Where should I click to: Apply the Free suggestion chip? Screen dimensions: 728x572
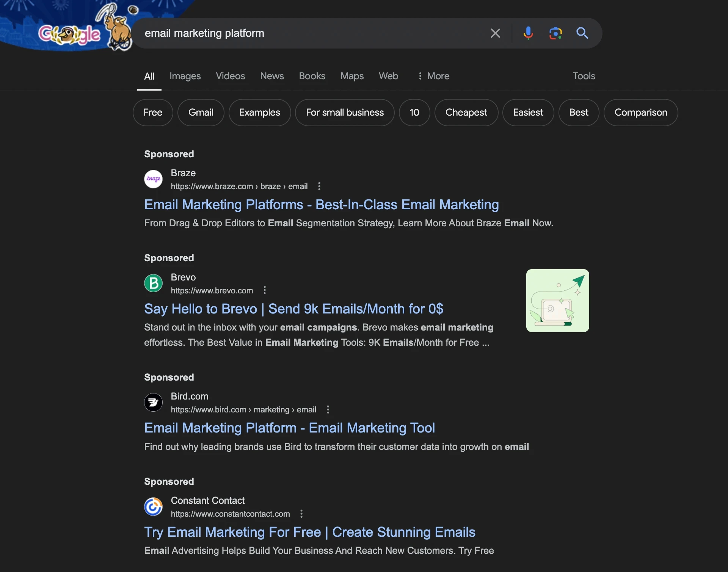pyautogui.click(x=153, y=113)
